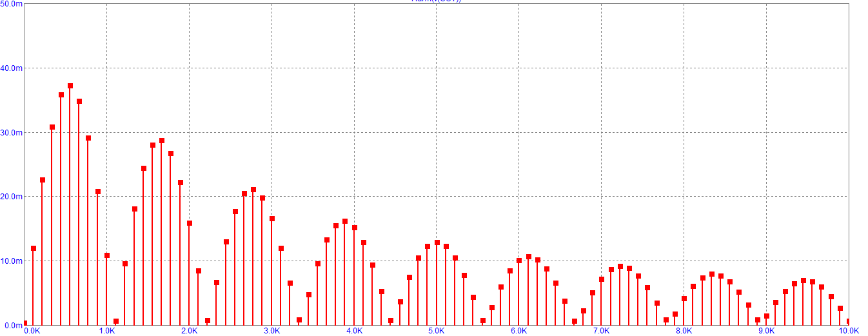The height and width of the screenshot is (336, 868).
Task: Click the 0.0m y-axis label
Action: click(12, 325)
